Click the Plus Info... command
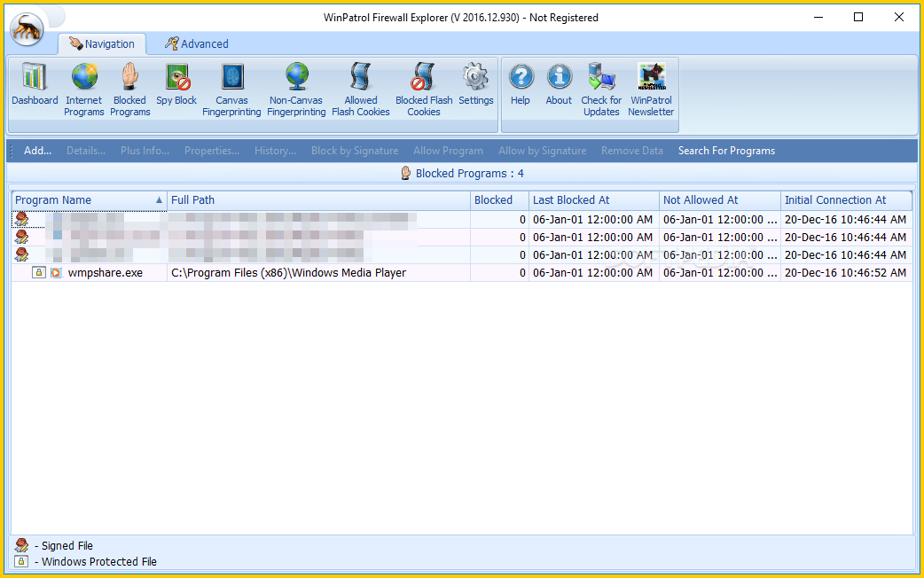 point(145,151)
